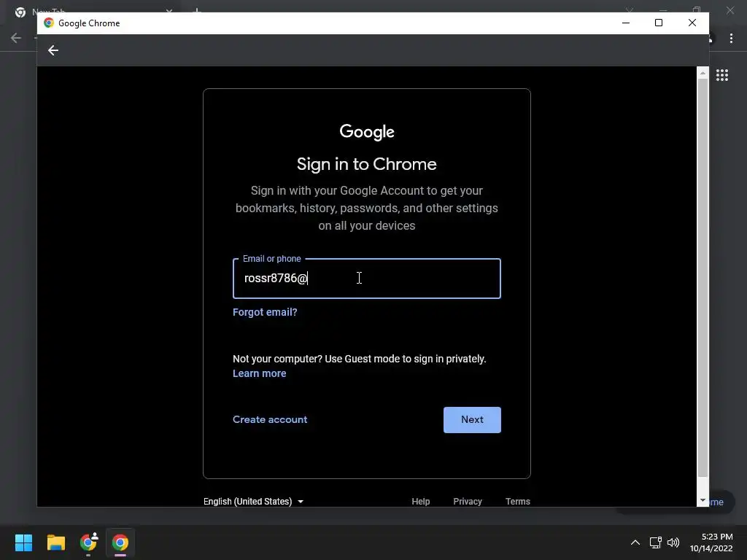
Task: Open the Terms link in footer
Action: point(517,502)
